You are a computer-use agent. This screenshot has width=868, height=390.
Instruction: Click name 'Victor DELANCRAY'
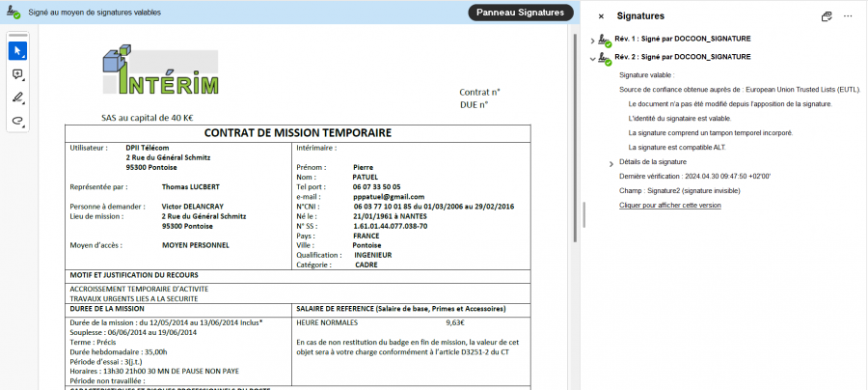(x=192, y=206)
